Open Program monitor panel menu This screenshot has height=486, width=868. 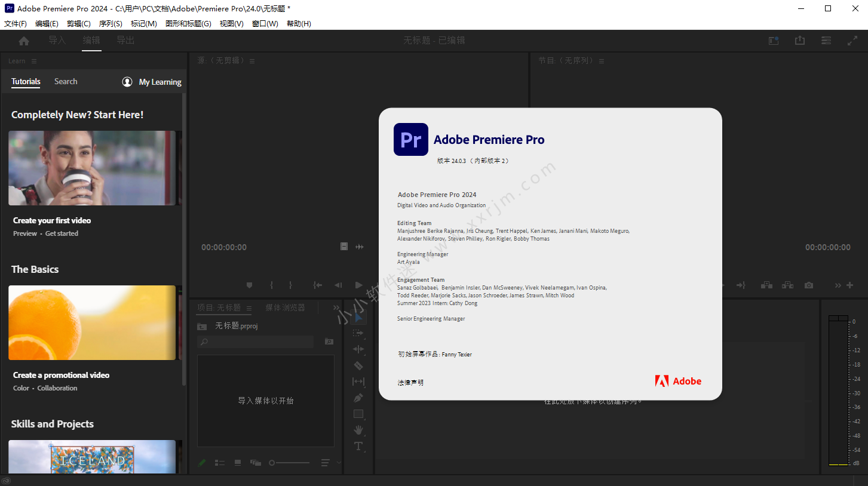point(602,61)
